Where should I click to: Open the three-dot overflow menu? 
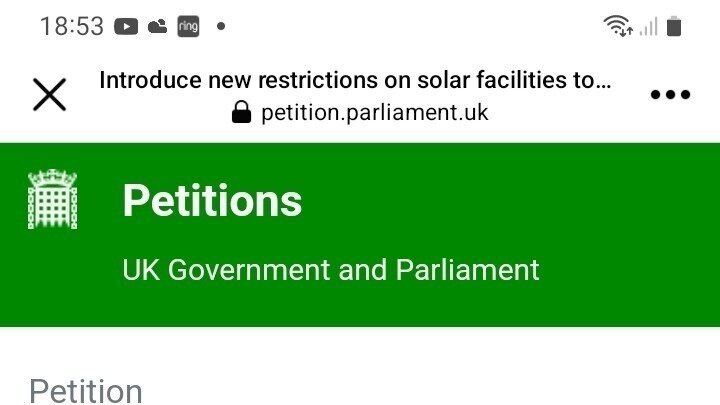click(670, 95)
